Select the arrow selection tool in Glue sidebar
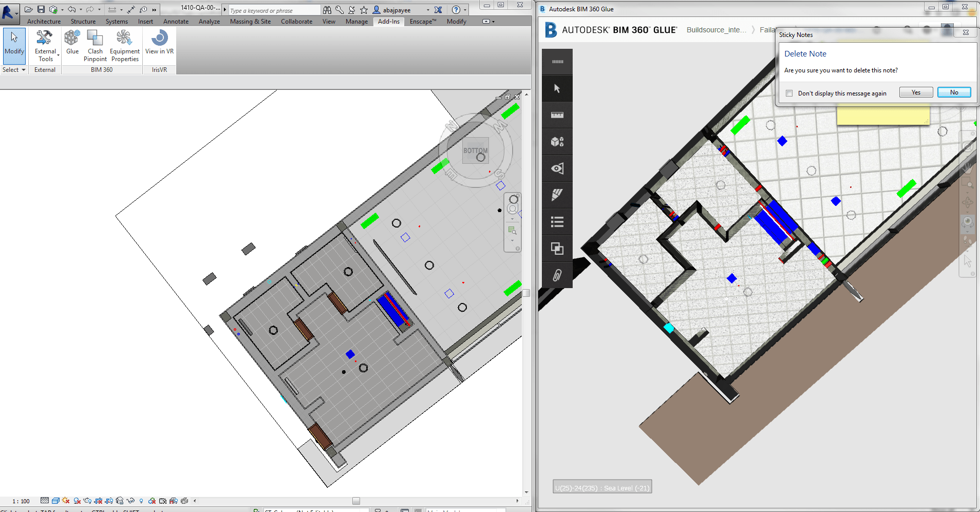Viewport: 980px width, 512px height. 557,88
